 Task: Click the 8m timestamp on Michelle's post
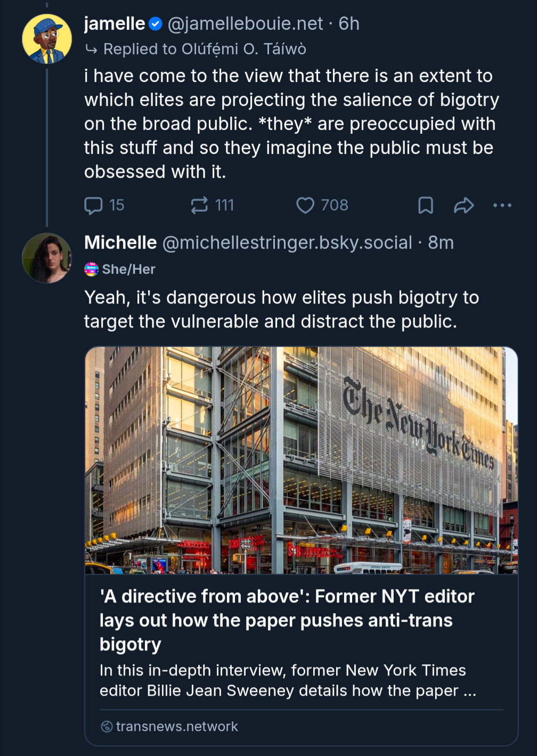pyautogui.click(x=441, y=243)
